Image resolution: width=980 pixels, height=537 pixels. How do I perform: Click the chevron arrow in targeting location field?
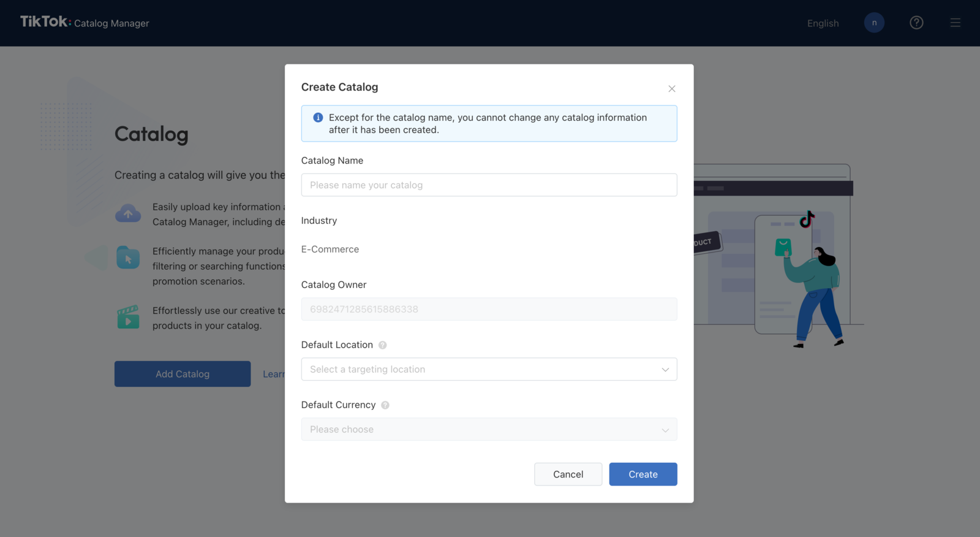(665, 370)
